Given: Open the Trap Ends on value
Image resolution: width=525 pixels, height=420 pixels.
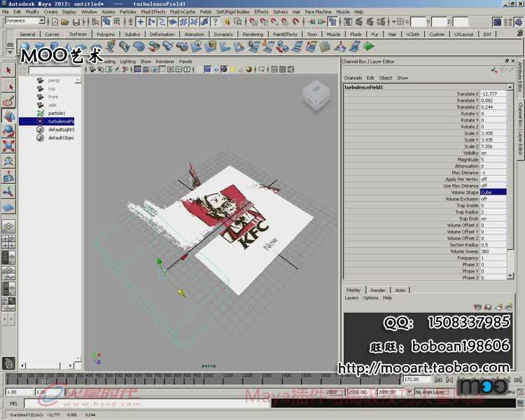Looking at the screenshot, I should click(x=493, y=218).
